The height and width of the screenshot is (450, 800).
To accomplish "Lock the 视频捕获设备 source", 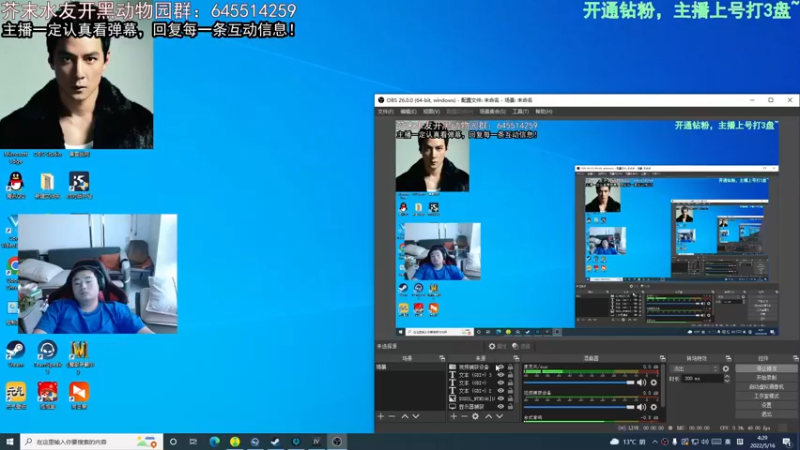I will (510, 367).
